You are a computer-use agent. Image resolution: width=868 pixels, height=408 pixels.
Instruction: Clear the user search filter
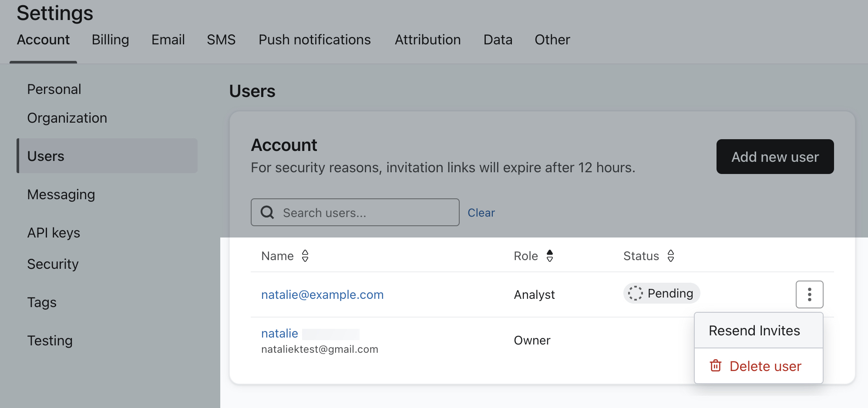481,212
